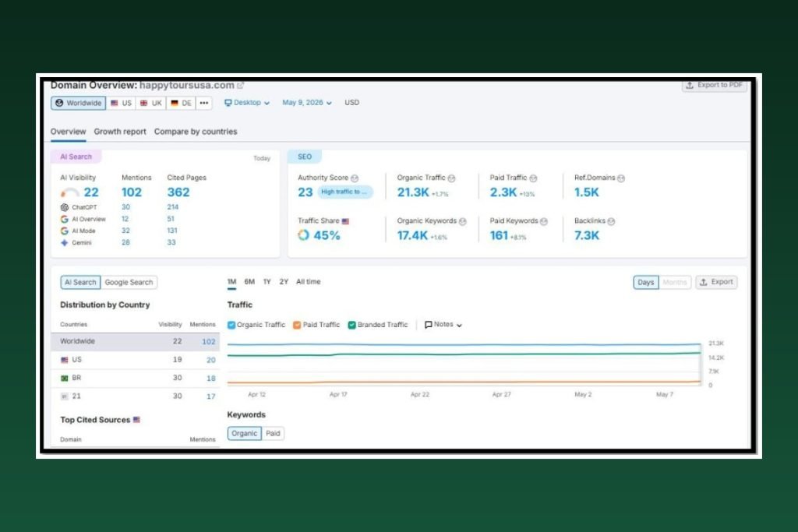The height and width of the screenshot is (532, 798).
Task: Switch to the Overview tab
Action: [x=69, y=132]
